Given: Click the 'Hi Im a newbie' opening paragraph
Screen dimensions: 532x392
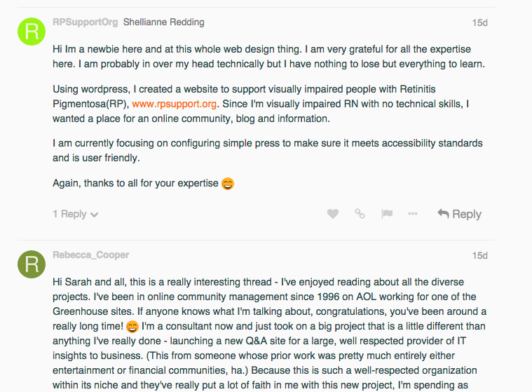Looking at the screenshot, I should coord(268,57).
